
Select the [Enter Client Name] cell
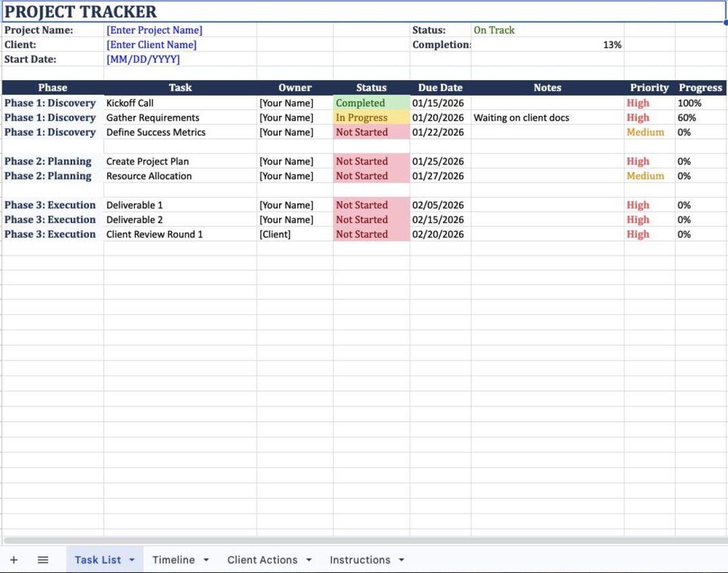click(180, 44)
